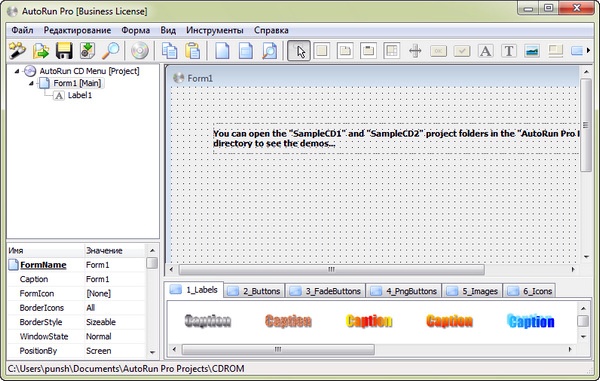Select AutoRun CD Menu [Project] in tree
The width and height of the screenshot is (600, 381).
(89, 71)
